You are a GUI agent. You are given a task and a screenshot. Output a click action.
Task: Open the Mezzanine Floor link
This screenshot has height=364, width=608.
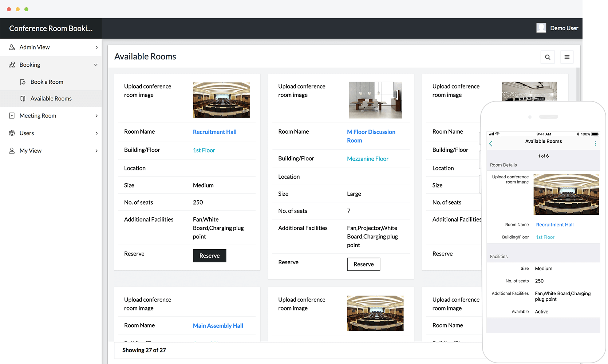click(x=368, y=159)
